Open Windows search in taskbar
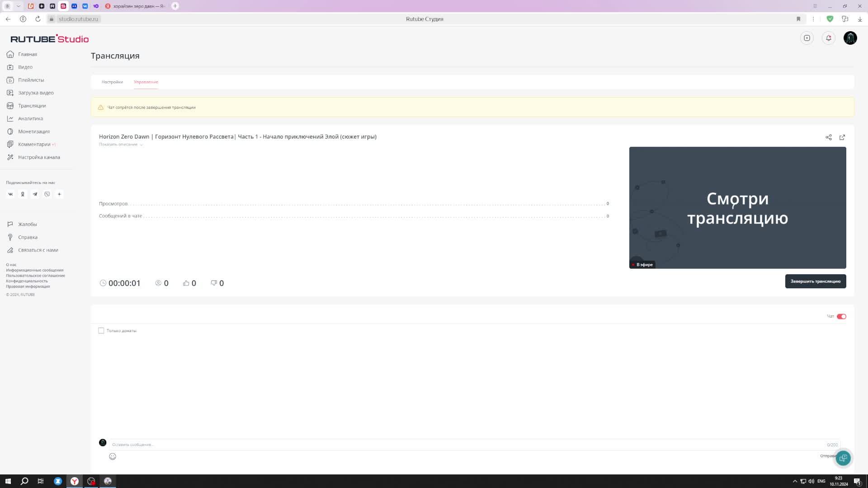Viewport: 868px width, 488px height. pyautogui.click(x=24, y=481)
